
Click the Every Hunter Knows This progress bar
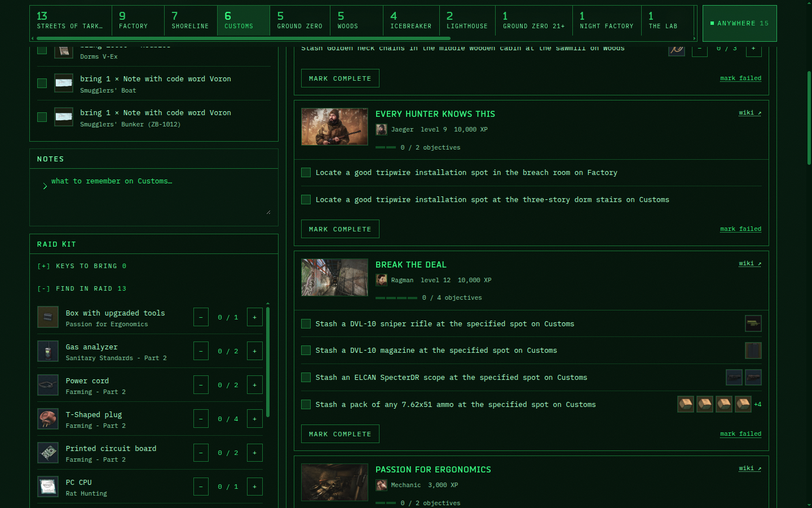(386, 147)
